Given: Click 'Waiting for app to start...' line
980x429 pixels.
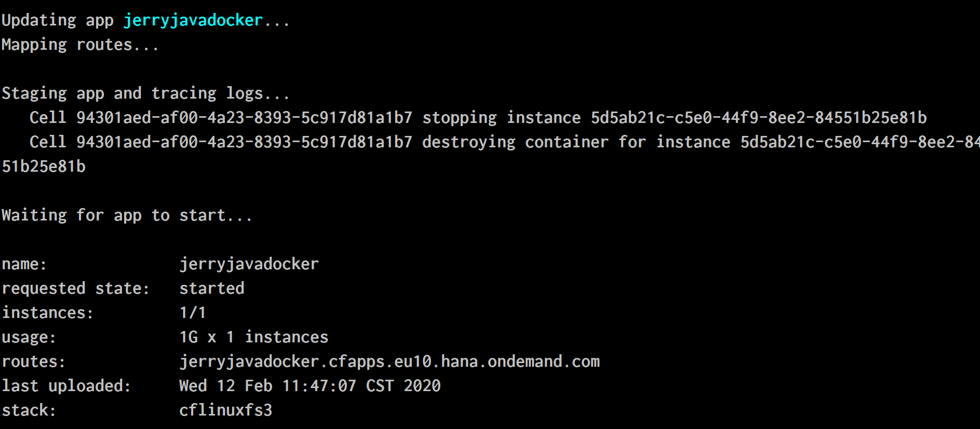Looking at the screenshot, I should (x=127, y=216).
